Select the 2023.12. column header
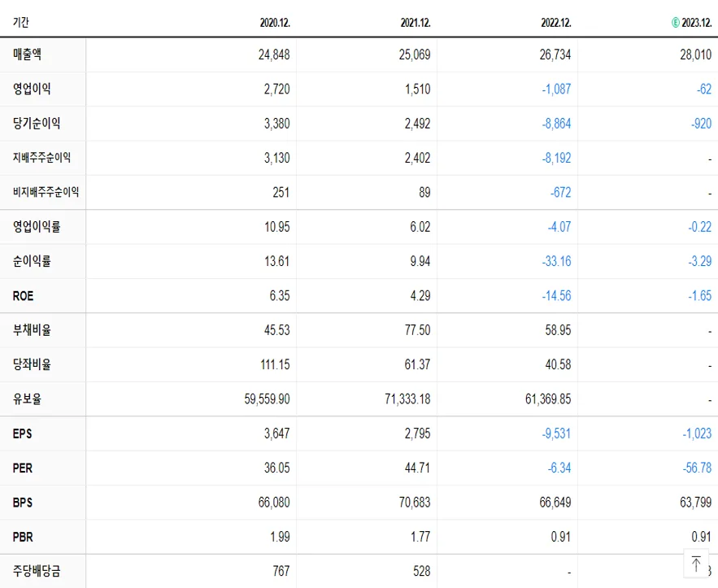 point(697,23)
